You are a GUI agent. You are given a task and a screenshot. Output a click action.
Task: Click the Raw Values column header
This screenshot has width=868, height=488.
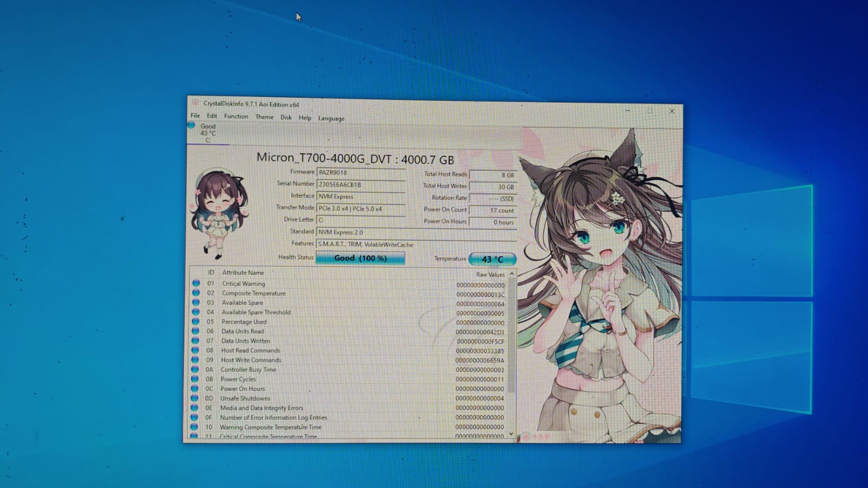(x=490, y=275)
